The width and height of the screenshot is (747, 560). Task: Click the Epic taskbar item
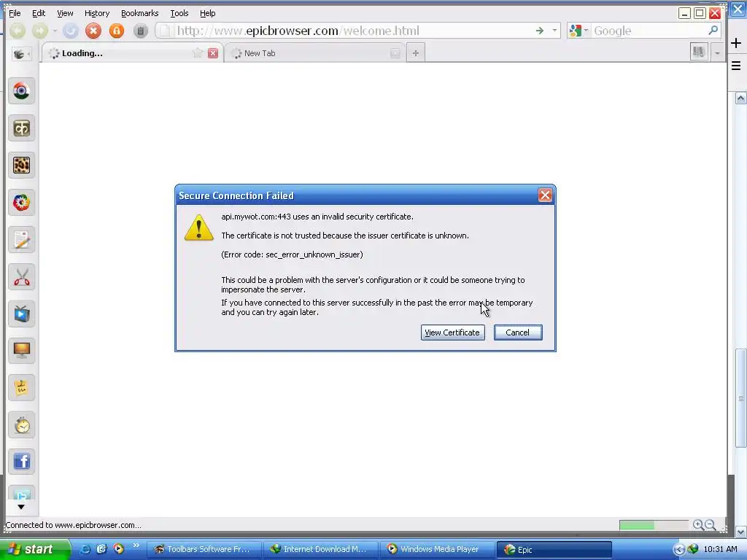pos(554,549)
